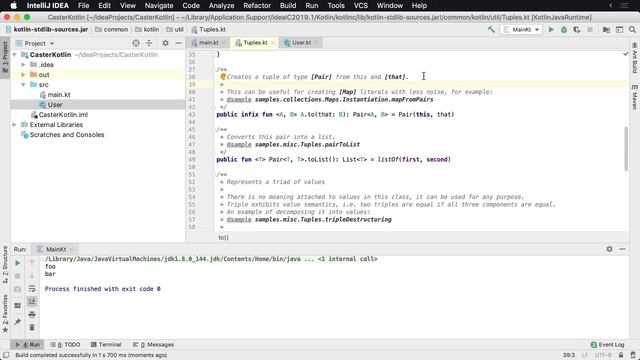Screen dimensions: 640x360
Task: Pin the Run tab with the pin icon
Action: [18, 322]
